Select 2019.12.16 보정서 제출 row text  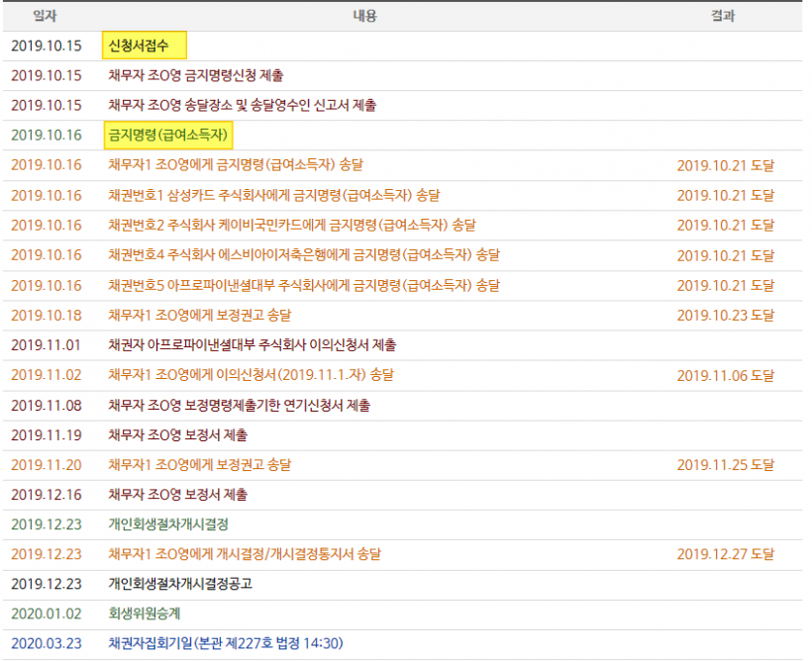tap(177, 495)
